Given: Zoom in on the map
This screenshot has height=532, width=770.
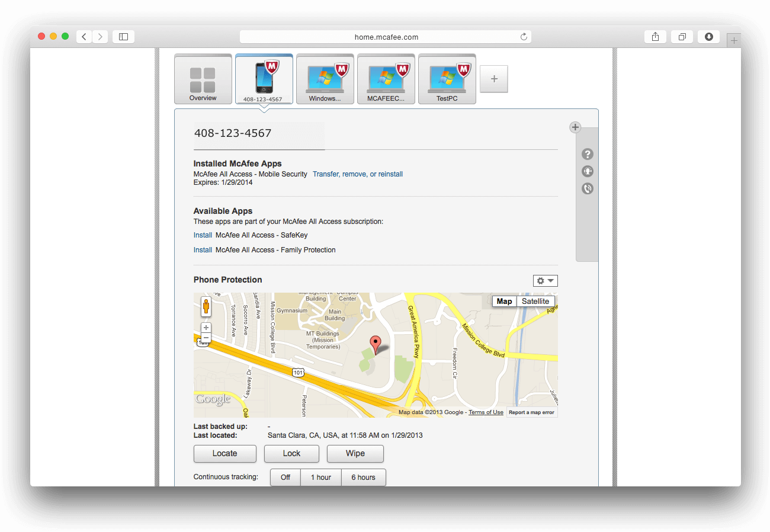Looking at the screenshot, I should pyautogui.click(x=206, y=328).
